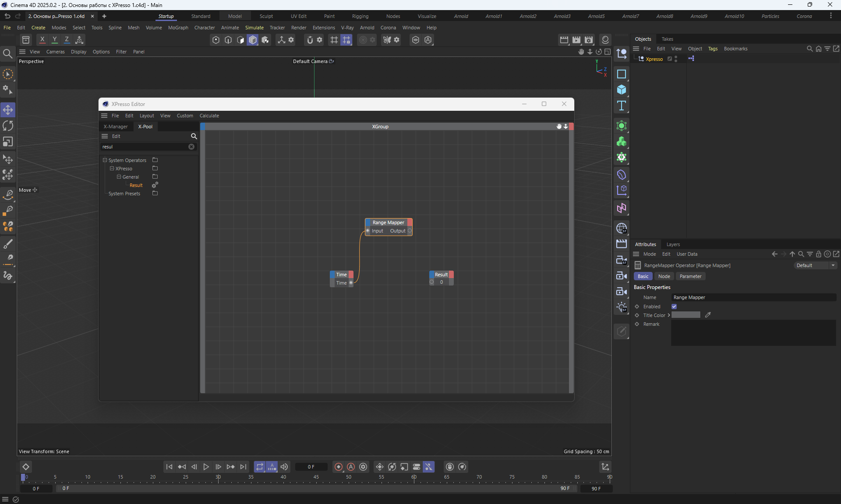Open the Default layout dropdown in Attributes
The height and width of the screenshot is (504, 841).
point(816,265)
